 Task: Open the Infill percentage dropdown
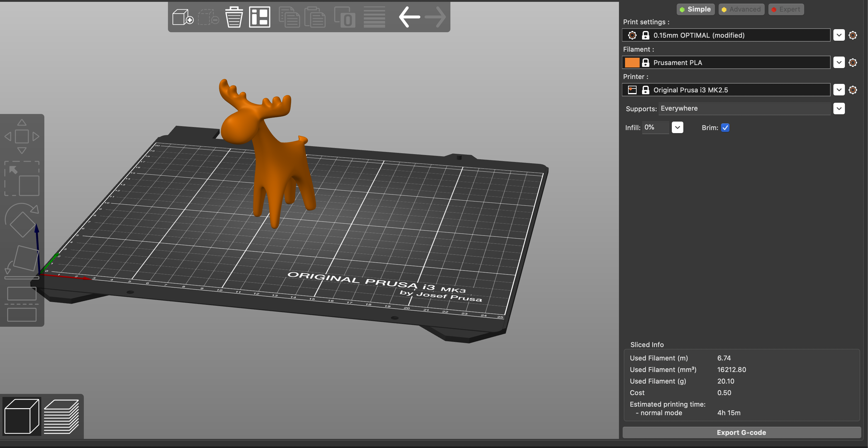click(677, 127)
